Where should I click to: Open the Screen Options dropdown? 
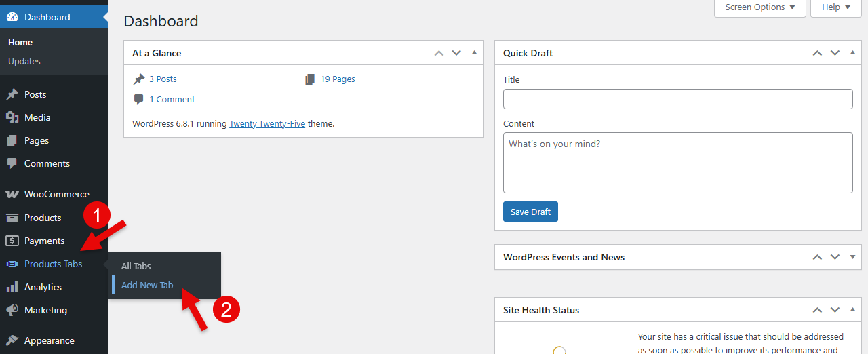click(x=760, y=8)
